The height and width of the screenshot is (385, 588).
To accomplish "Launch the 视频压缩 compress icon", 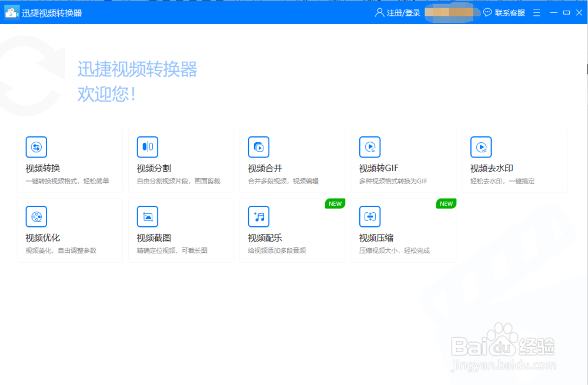I will click(370, 216).
